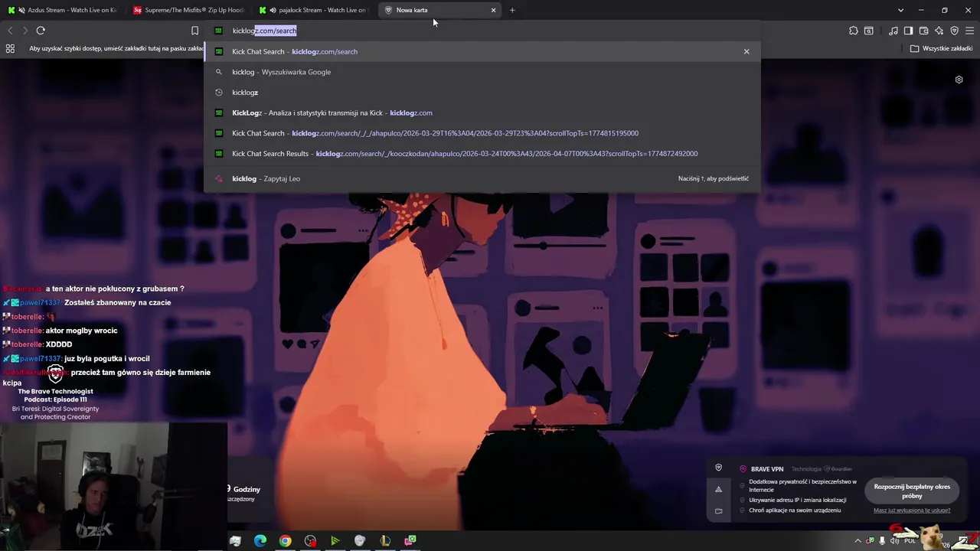Open new tab page customize gear icon

click(x=959, y=80)
